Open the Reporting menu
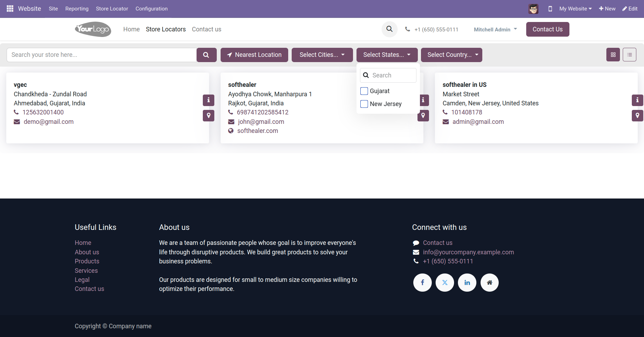 pos(77,9)
